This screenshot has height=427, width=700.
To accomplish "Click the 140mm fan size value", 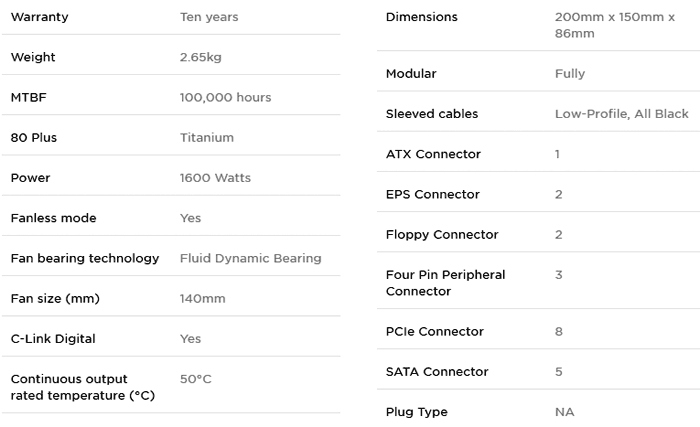I will pyautogui.click(x=202, y=298).
